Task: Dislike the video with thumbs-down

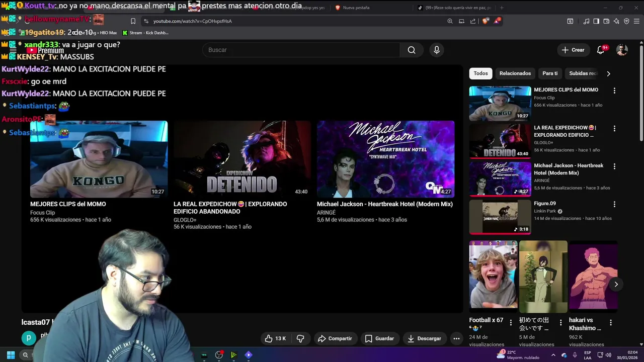Action: (x=300, y=338)
